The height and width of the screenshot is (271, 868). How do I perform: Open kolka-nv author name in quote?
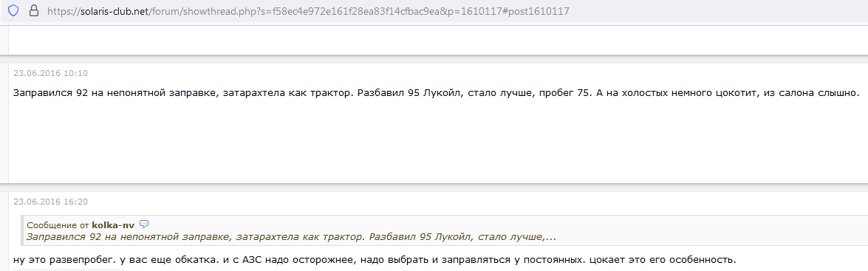pyautogui.click(x=113, y=225)
